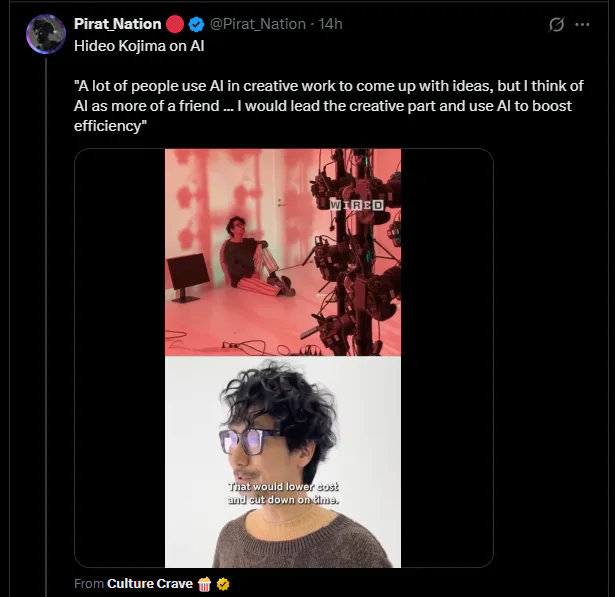The image size is (615, 597).
Task: Click the gold verified badge near Culture Crave
Action: click(223, 583)
